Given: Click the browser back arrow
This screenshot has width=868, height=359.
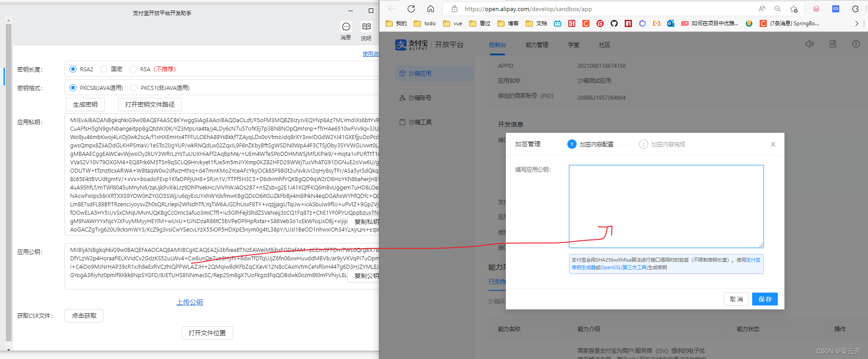Looking at the screenshot, I should click(392, 9).
